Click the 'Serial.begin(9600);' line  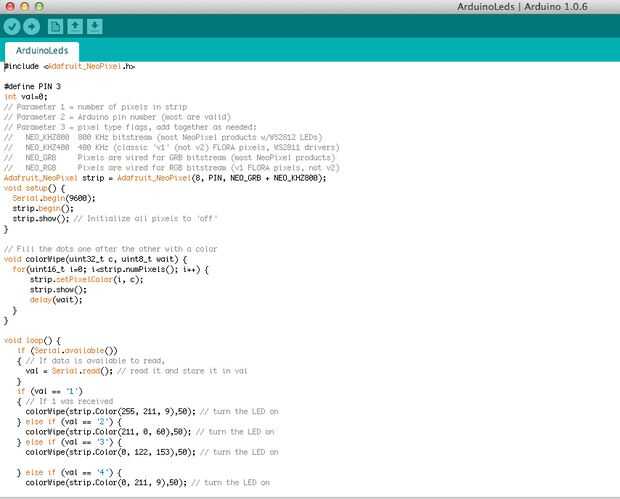[x=54, y=198]
